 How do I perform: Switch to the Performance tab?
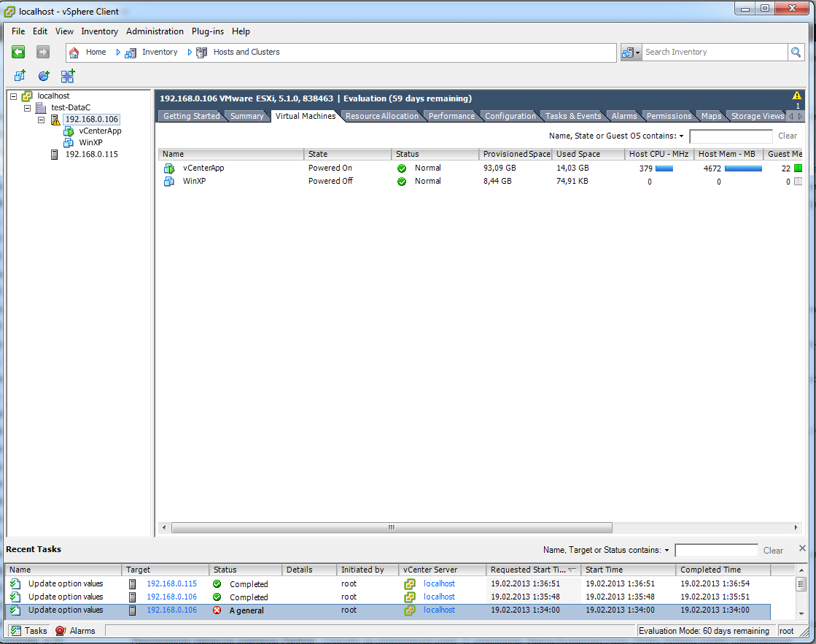point(451,116)
